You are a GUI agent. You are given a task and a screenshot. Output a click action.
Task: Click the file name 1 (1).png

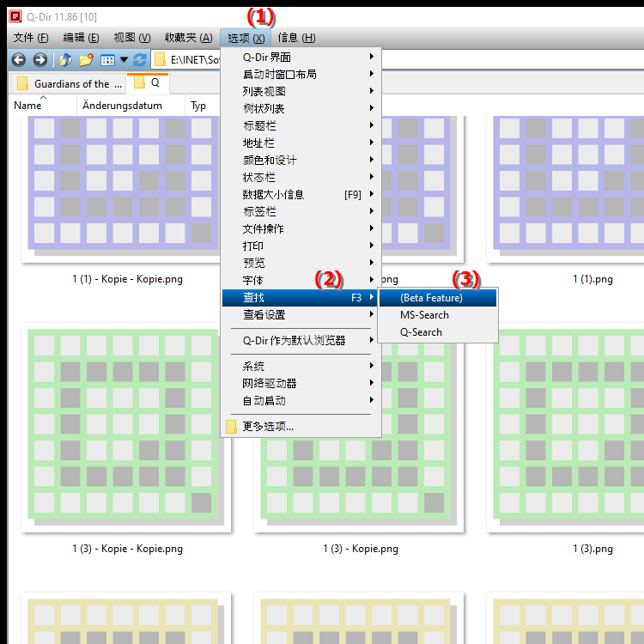(x=592, y=279)
